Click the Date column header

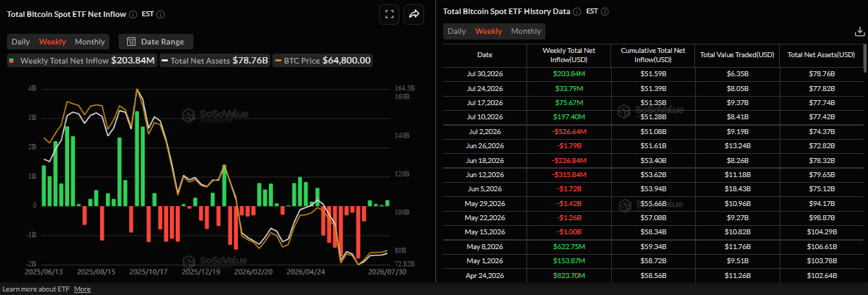[x=485, y=55]
